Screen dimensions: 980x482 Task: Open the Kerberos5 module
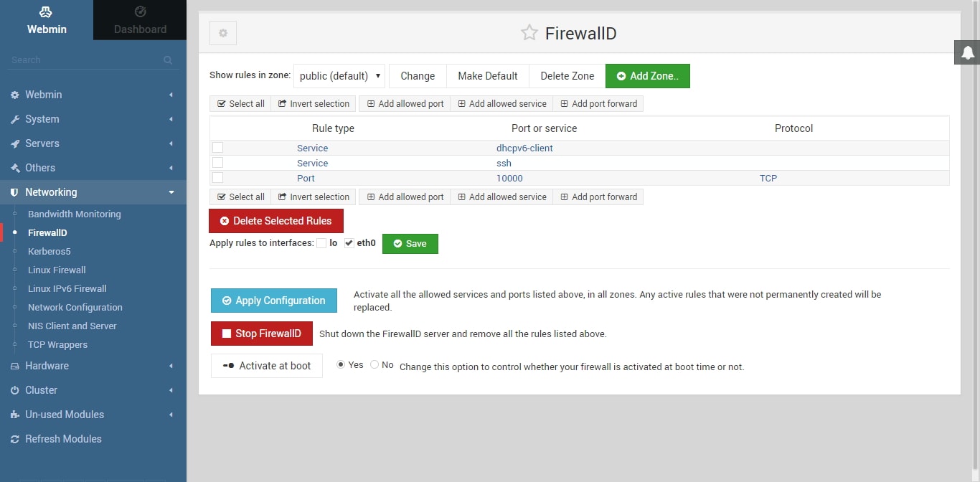(x=50, y=252)
